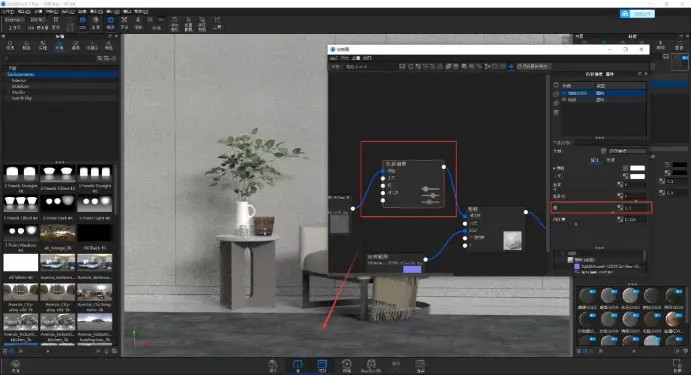Open the 文件 (File) menu

(8, 11)
